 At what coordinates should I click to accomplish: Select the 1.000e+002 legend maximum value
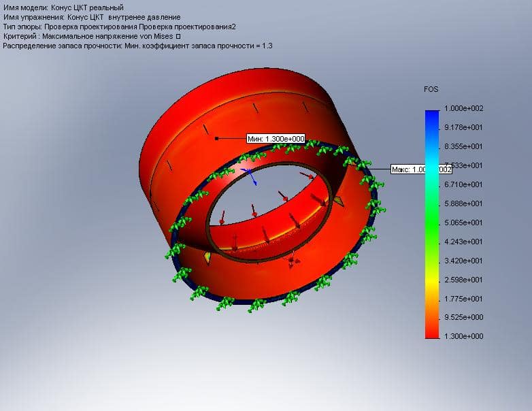point(464,109)
